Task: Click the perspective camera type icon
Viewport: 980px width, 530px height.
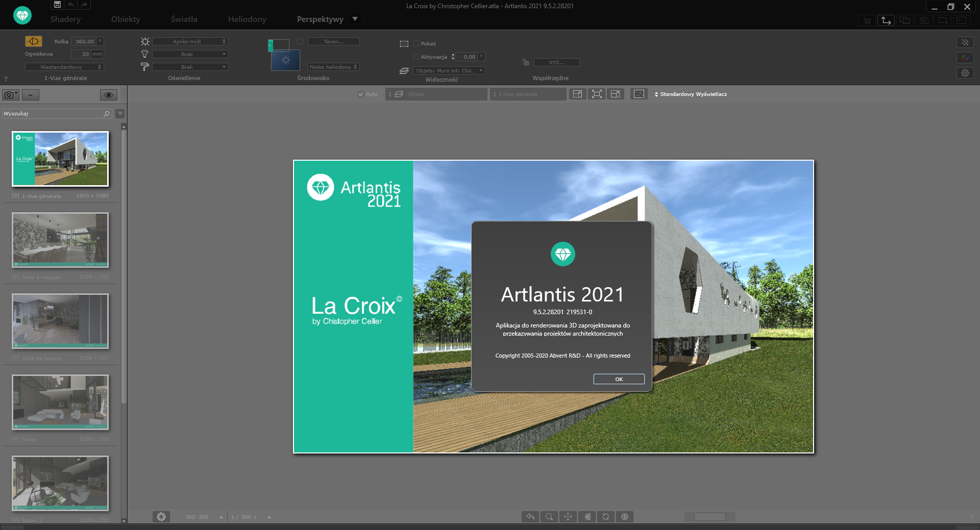Action: tap(34, 41)
